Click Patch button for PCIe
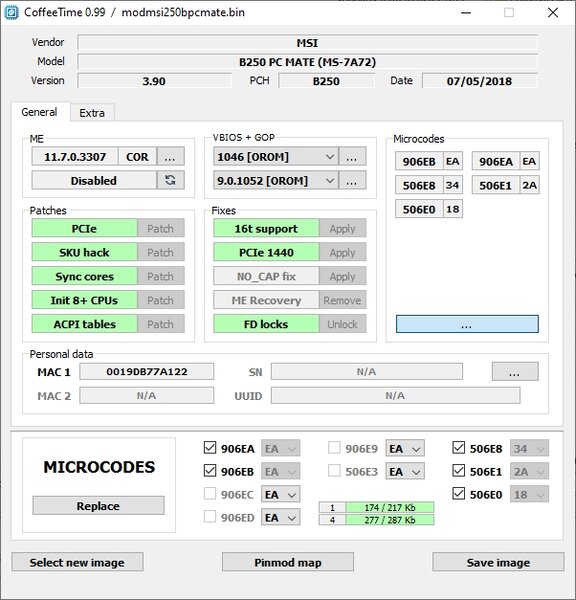 pyautogui.click(x=161, y=228)
